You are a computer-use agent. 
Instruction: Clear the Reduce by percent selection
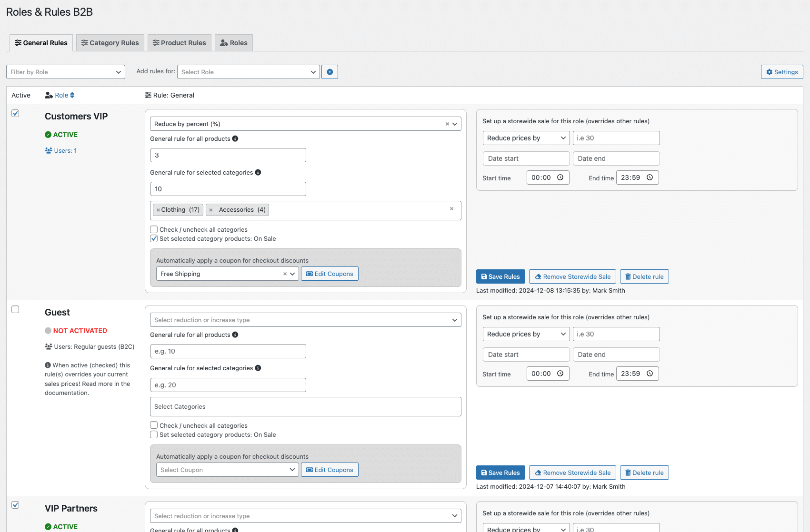(447, 124)
